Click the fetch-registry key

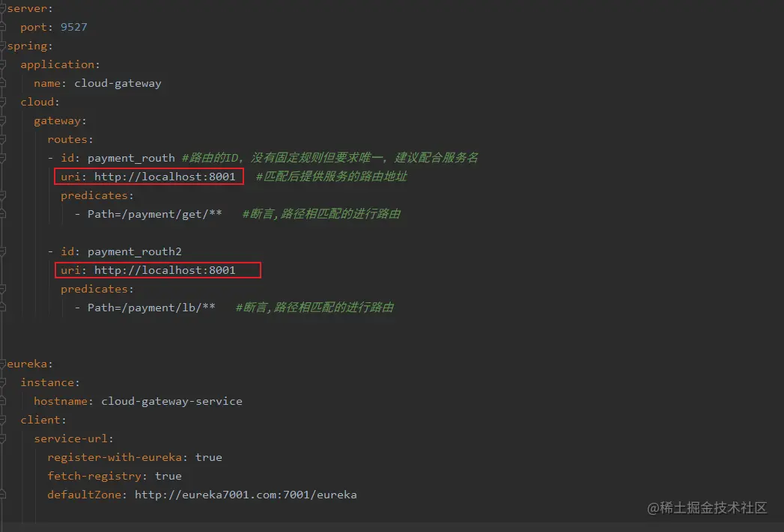tap(94, 476)
